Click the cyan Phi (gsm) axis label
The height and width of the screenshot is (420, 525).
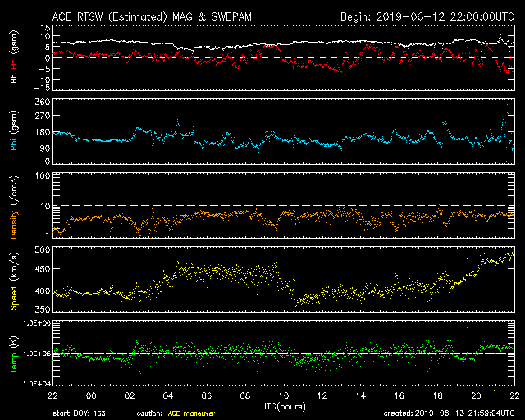(14, 131)
